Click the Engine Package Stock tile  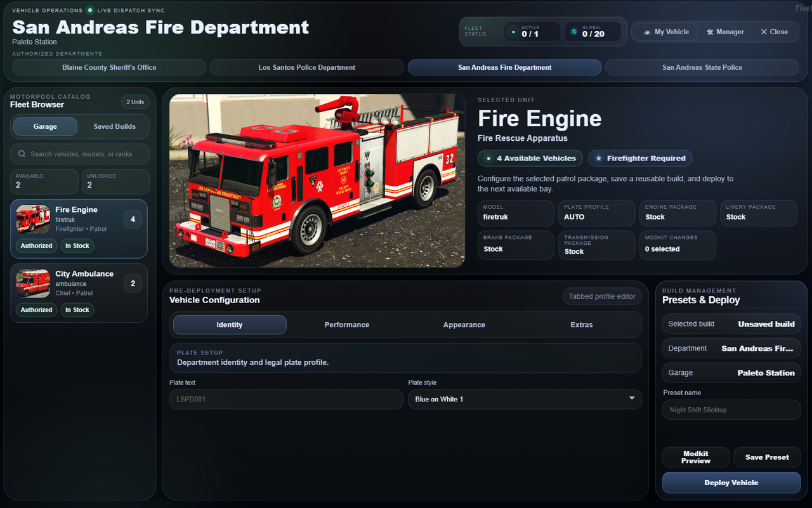[x=678, y=213]
